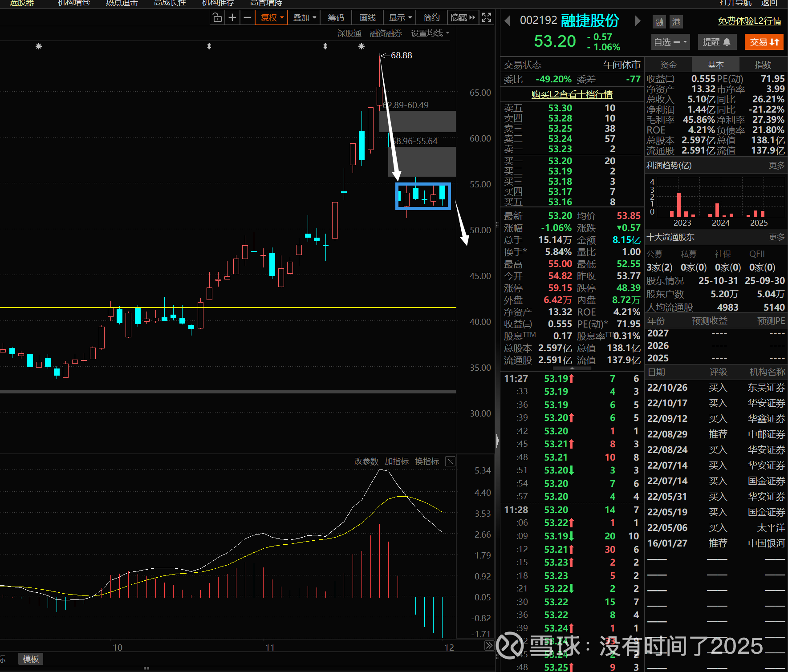Click the up-down marker near middle of chart
Screen dimensions: 788x672
pyautogui.click(x=209, y=46)
